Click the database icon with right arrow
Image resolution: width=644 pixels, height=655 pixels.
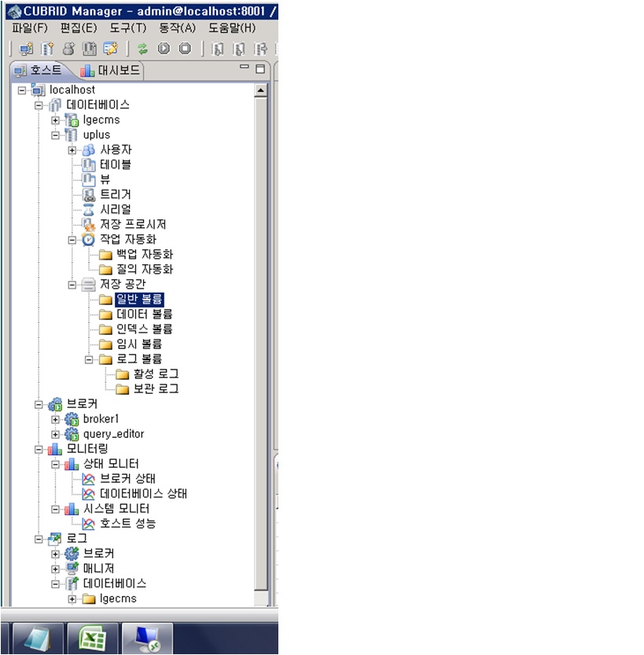(x=260, y=49)
